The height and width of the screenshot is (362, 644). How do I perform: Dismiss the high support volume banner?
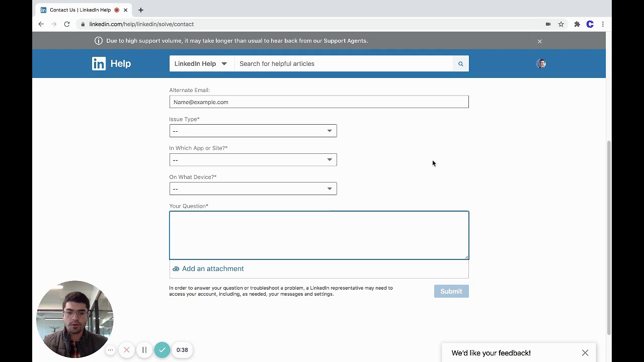pos(540,41)
